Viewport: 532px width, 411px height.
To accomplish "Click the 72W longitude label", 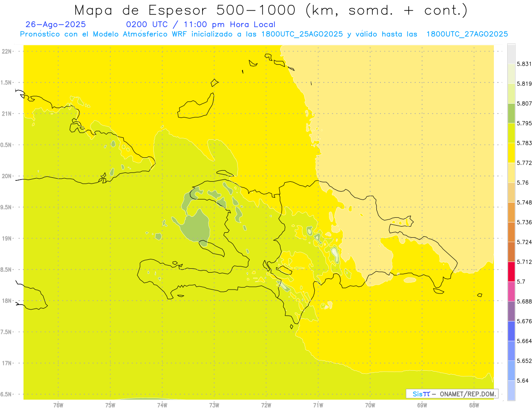I will 266,405.
